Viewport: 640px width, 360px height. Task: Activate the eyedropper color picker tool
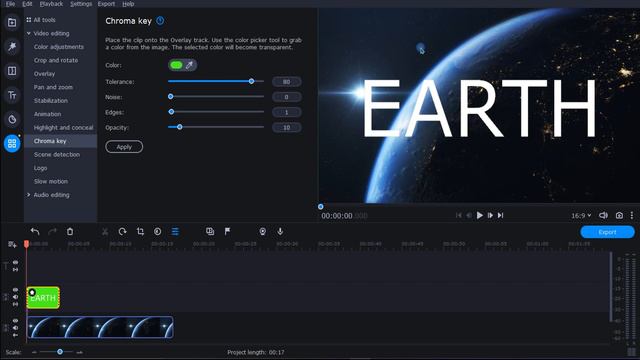(x=189, y=65)
